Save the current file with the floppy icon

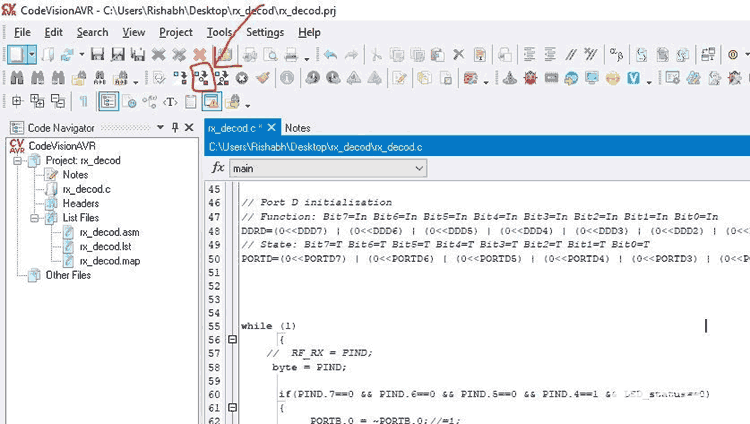pos(98,55)
